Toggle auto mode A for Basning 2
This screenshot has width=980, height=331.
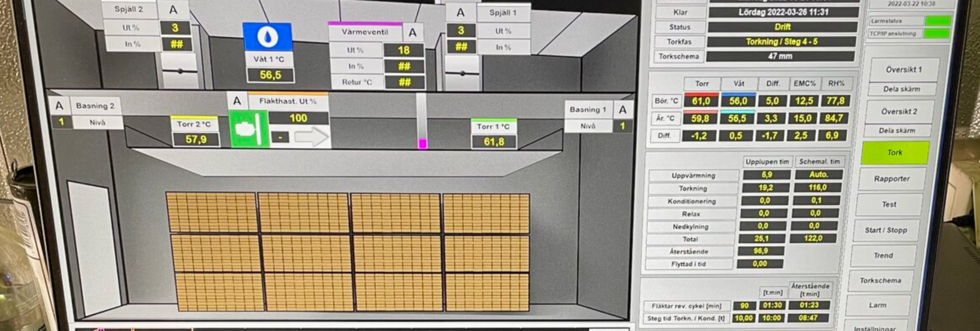59,106
